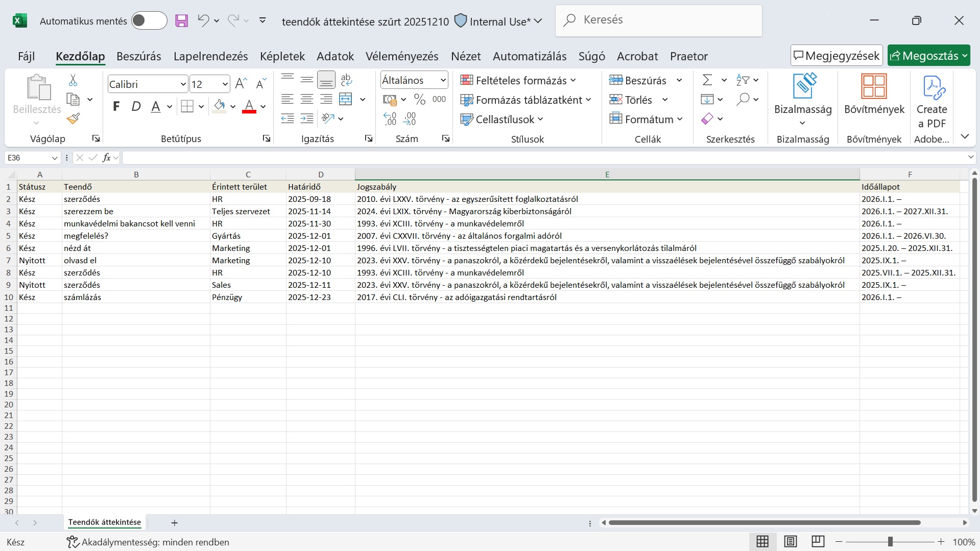Click the Megosztás share button
980x551 pixels.
tap(928, 56)
